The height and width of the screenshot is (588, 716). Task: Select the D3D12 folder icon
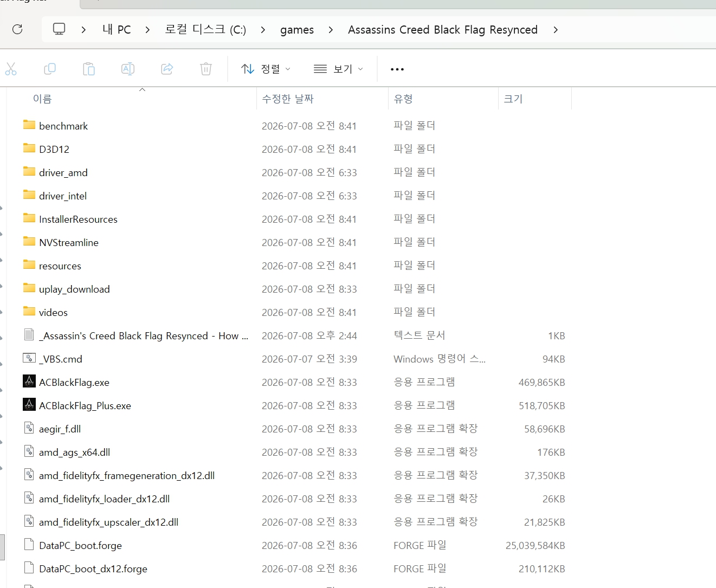(29, 148)
